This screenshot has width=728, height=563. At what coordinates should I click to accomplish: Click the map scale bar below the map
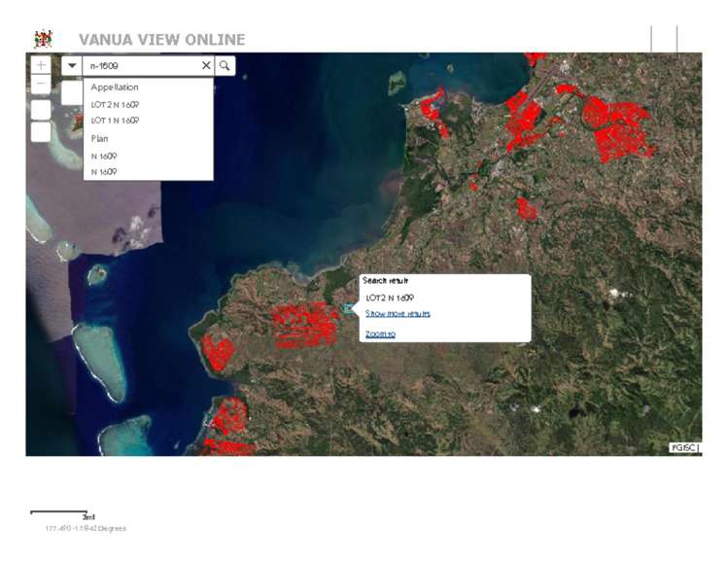click(61, 512)
